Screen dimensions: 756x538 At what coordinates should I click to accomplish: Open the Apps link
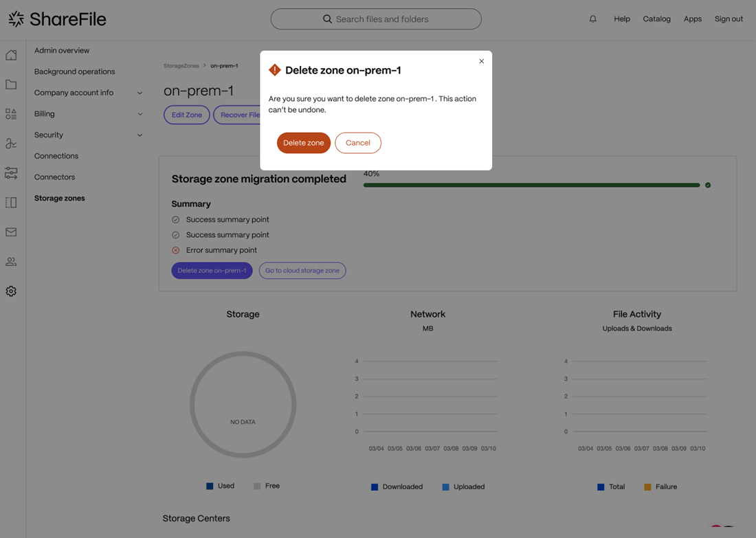(x=692, y=19)
